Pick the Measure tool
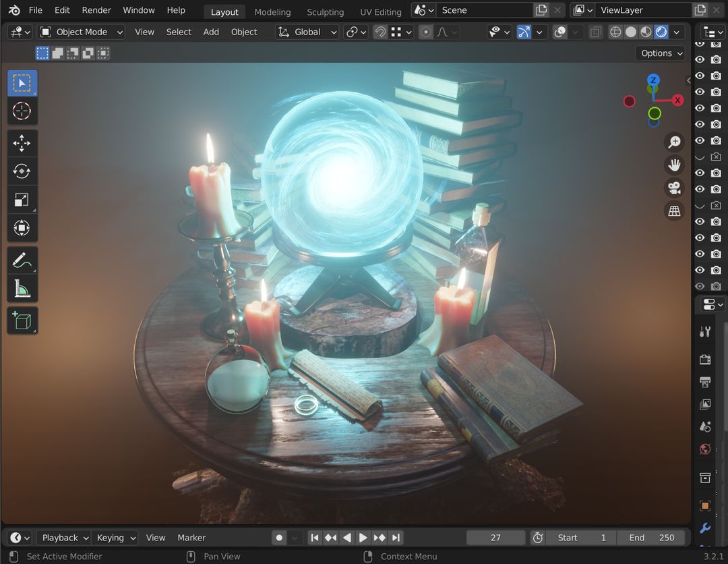728x564 pixels. click(x=22, y=289)
